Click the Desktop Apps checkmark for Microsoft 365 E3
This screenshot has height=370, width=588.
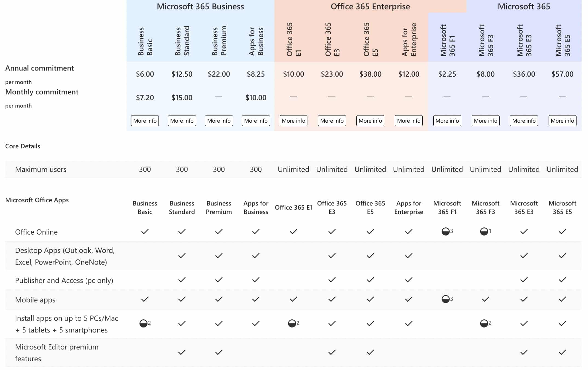pyautogui.click(x=524, y=255)
